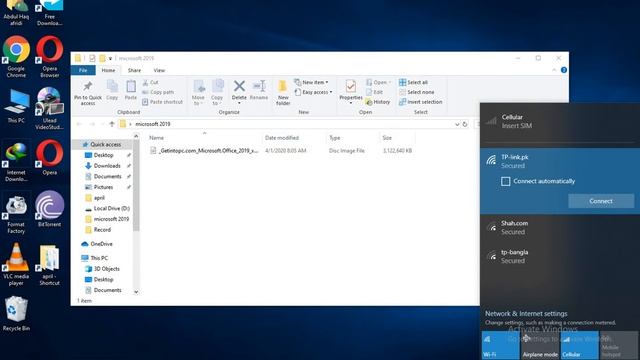The width and height of the screenshot is (640, 360).
Task: Click Select all in ribbon
Action: click(413, 82)
